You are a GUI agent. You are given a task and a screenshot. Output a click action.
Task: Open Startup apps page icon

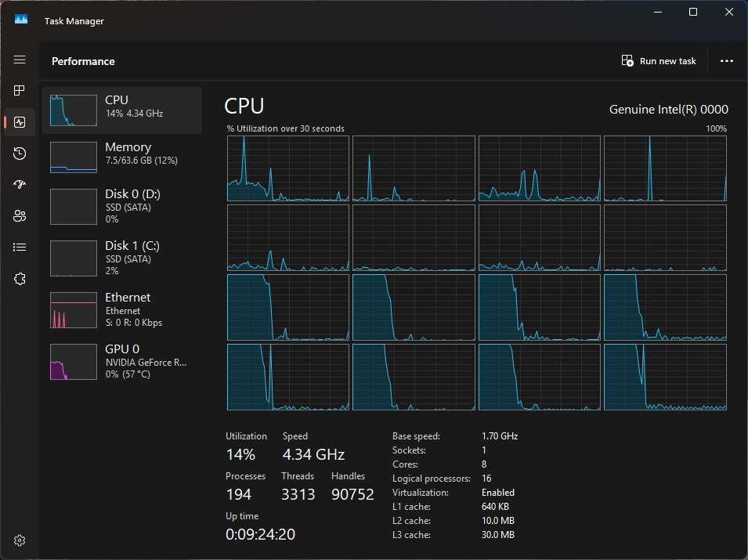click(x=20, y=185)
